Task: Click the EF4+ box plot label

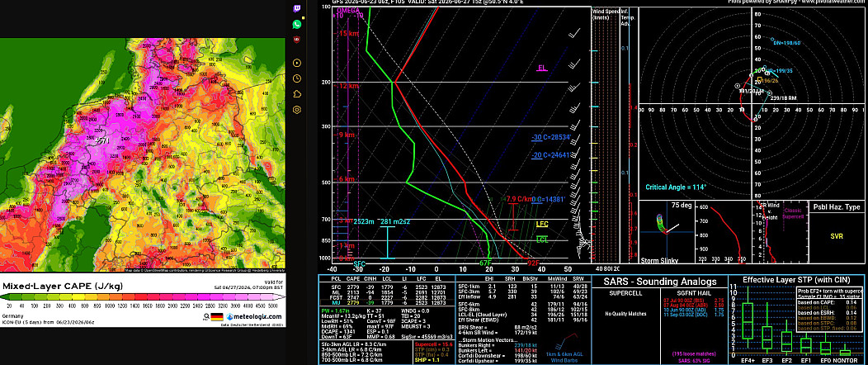Action: click(x=748, y=360)
